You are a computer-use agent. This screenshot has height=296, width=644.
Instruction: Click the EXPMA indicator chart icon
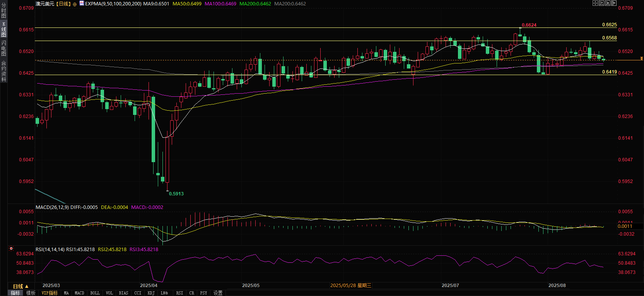[82, 3]
